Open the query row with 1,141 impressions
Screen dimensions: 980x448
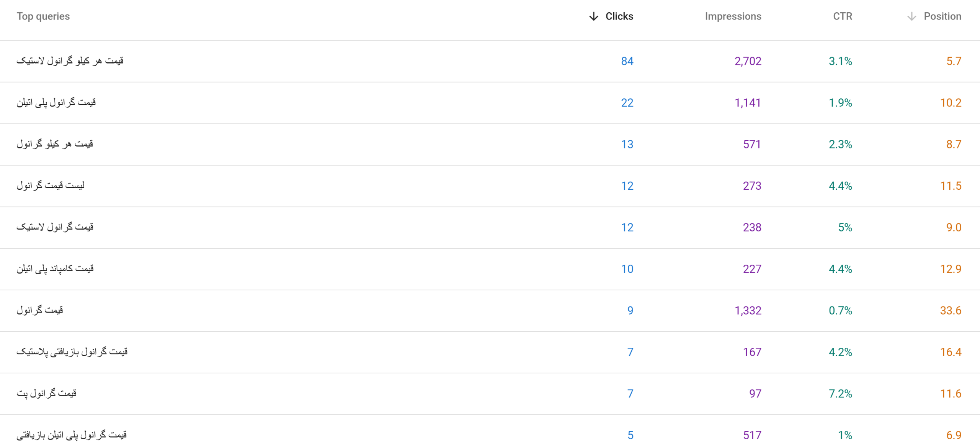(x=490, y=103)
